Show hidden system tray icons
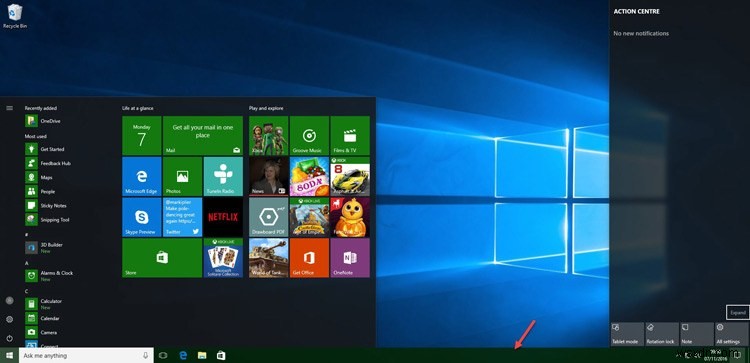750x363 pixels. pyautogui.click(x=679, y=355)
